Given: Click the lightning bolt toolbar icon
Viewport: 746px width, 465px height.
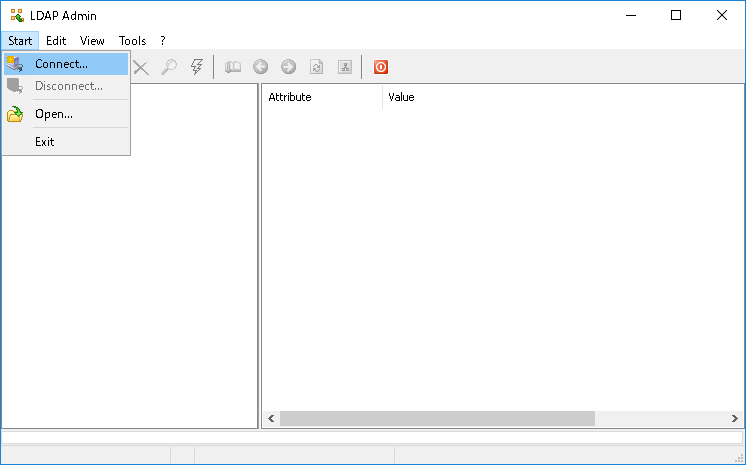Looking at the screenshot, I should 197,67.
